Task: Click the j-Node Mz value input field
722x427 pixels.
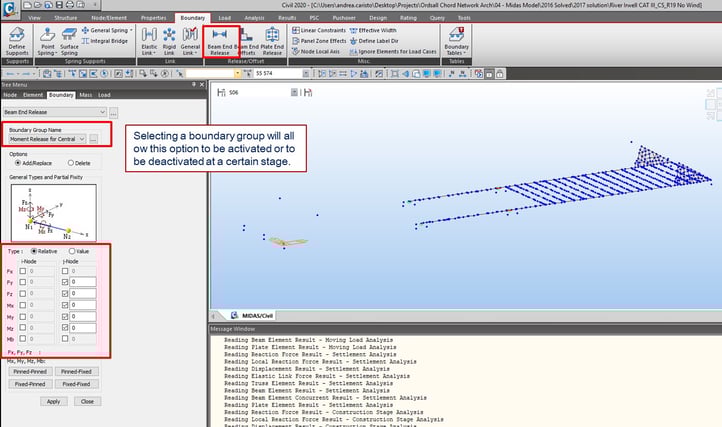Action: [x=83, y=328]
